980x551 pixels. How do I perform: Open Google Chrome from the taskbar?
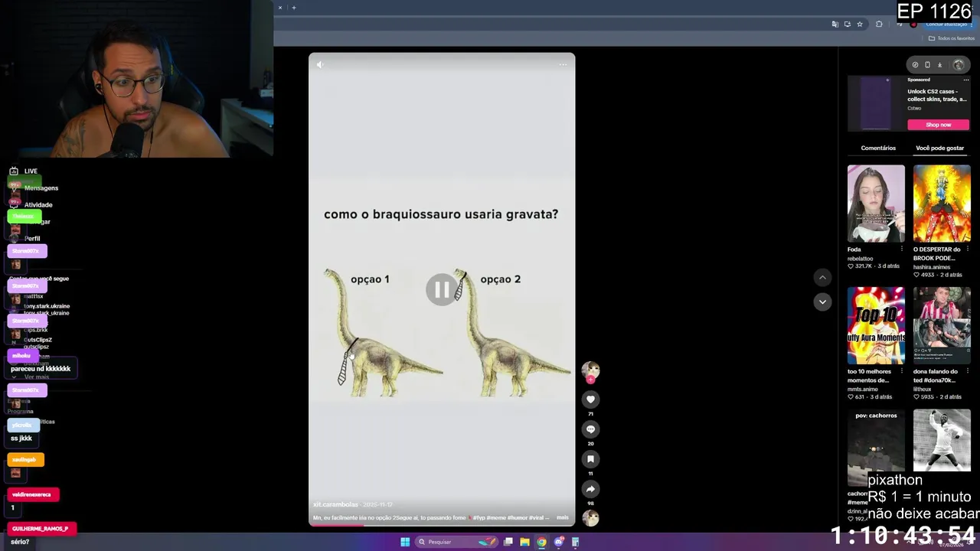(x=541, y=542)
